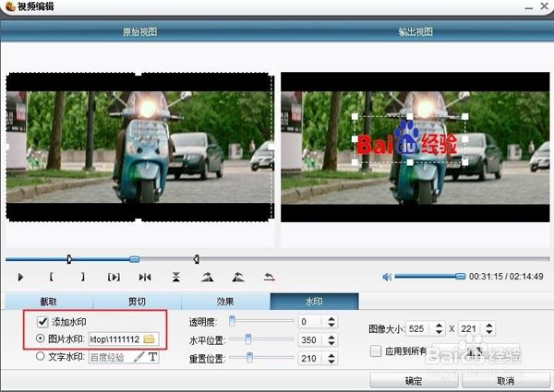The image size is (554, 392).
Task: Click the 原始视图 header label
Action: click(140, 31)
